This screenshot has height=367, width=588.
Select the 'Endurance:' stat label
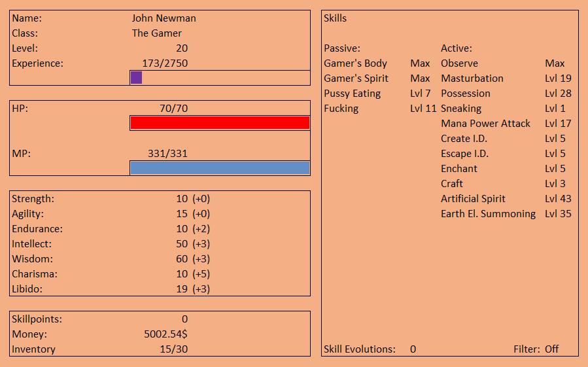[x=37, y=228]
